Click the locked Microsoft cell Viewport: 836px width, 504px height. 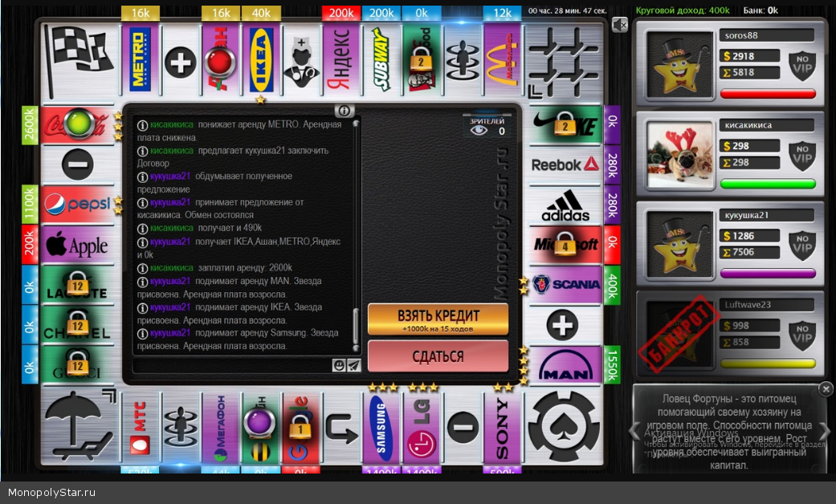click(x=565, y=245)
